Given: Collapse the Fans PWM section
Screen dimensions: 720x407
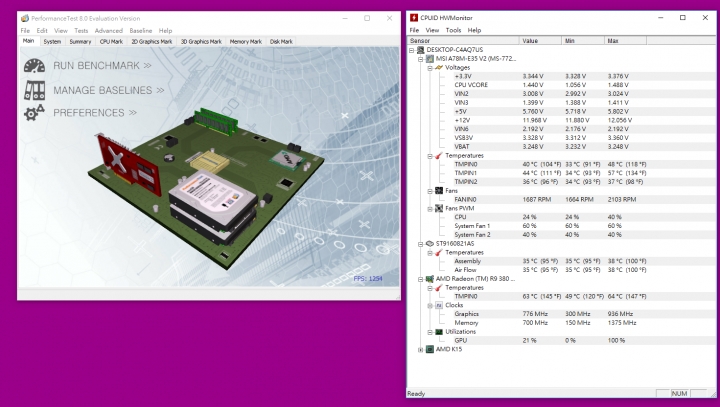Looking at the screenshot, I should pyautogui.click(x=430, y=209).
